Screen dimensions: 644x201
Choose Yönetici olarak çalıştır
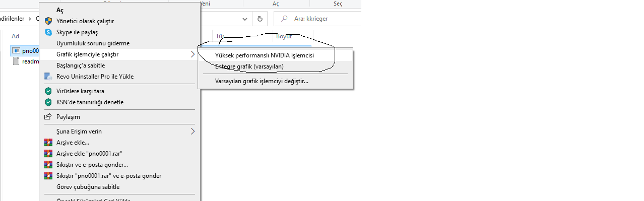click(x=120, y=21)
